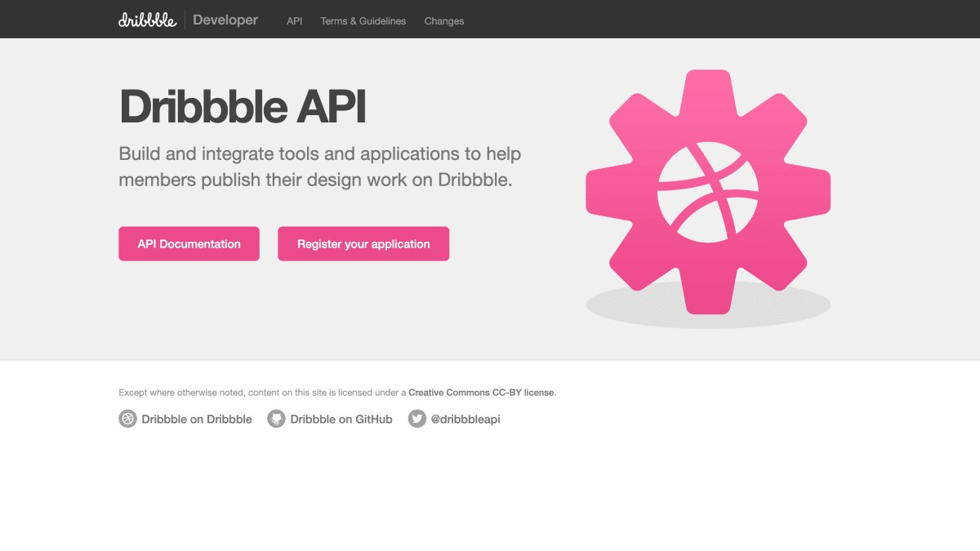The height and width of the screenshot is (551, 980).
Task: Go to Terms & Guidelines page
Action: click(363, 21)
